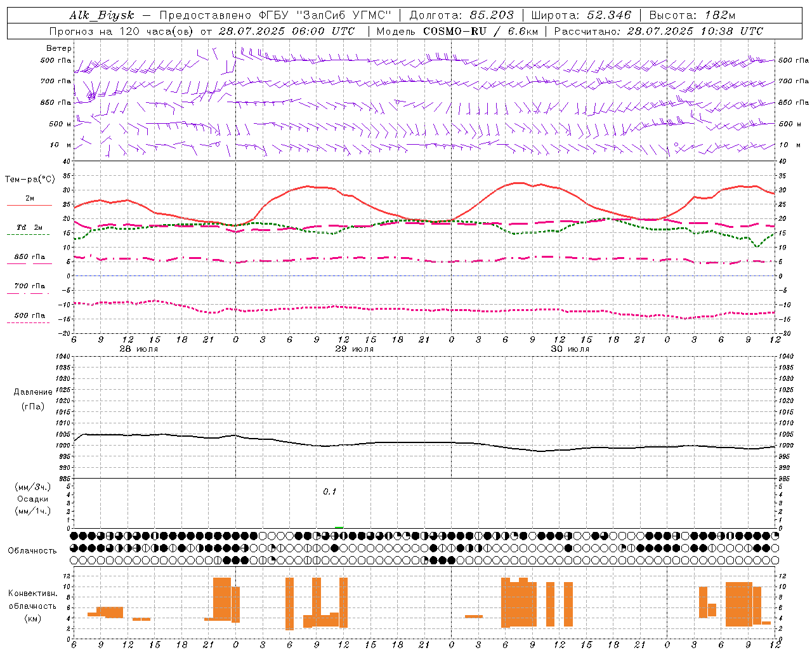Click the red 2м legend line sample
This screenshot has height=650, width=812.
coord(29,205)
